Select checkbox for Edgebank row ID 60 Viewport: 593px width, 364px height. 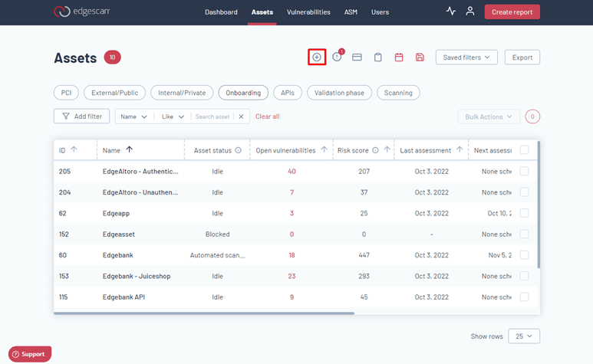524,255
